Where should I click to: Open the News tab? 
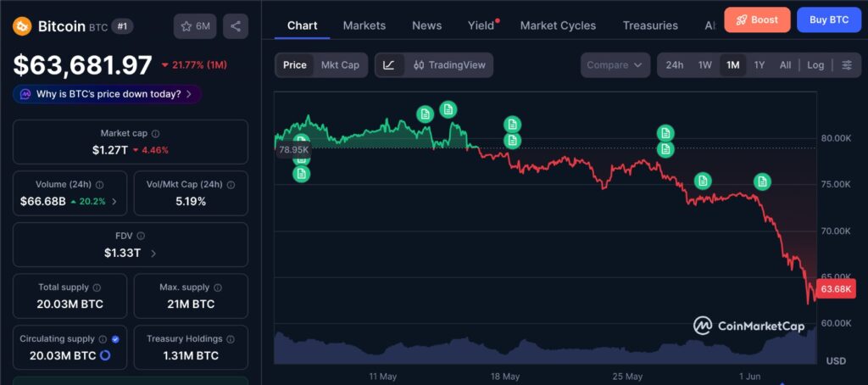point(427,25)
